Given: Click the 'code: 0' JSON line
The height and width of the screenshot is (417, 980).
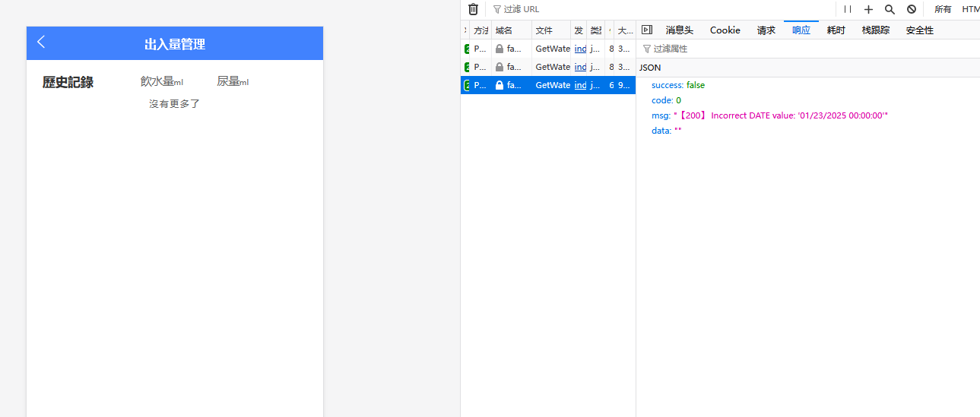Looking at the screenshot, I should (666, 100).
